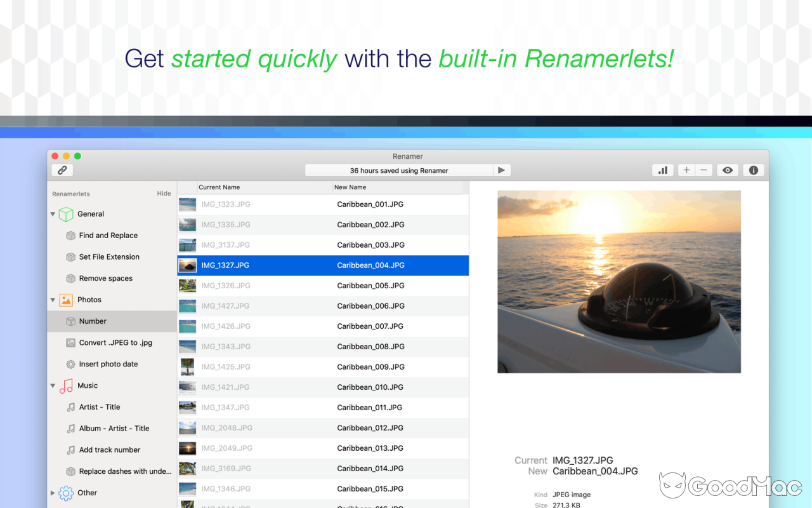The image size is (812, 508).
Task: Expand the Other section
Action: click(x=53, y=493)
